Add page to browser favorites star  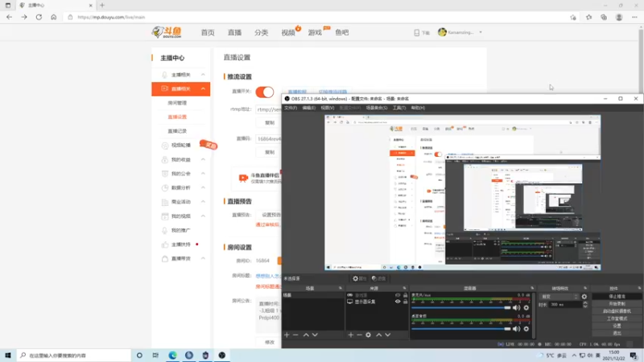[573, 17]
